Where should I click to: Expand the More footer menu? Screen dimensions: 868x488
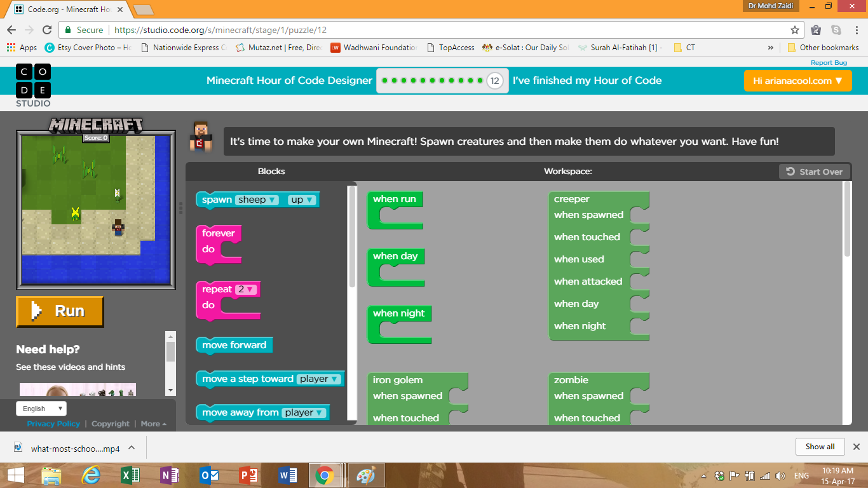(x=154, y=424)
